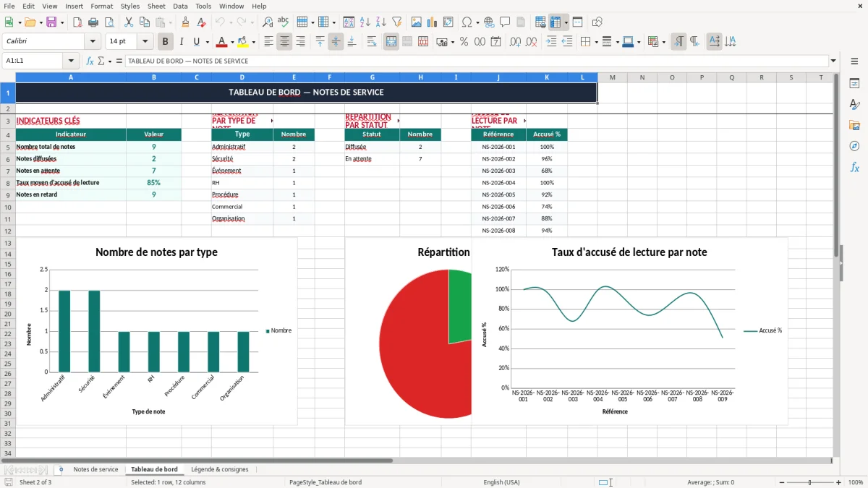Click the Sort Ascending icon
This screenshot has width=868, height=488.
pyautogui.click(x=365, y=22)
